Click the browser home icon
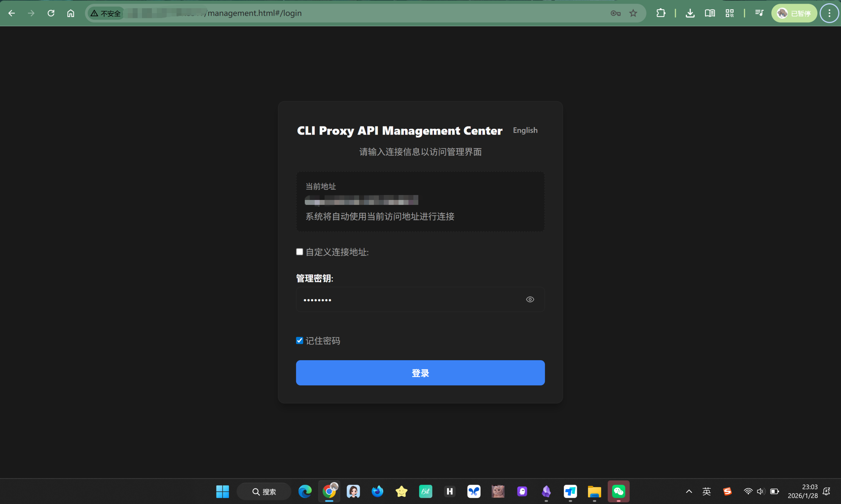841x504 pixels. [x=71, y=13]
